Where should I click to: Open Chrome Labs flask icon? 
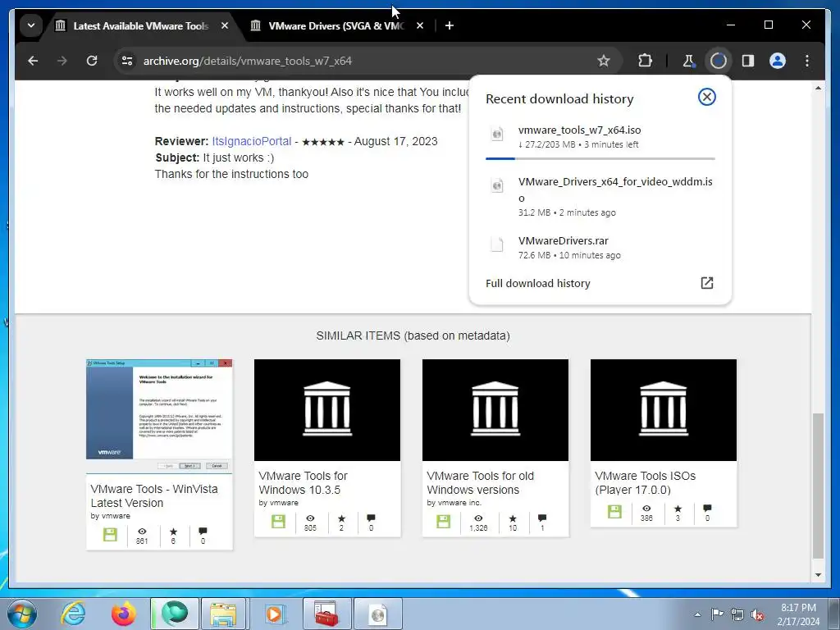[x=688, y=61]
